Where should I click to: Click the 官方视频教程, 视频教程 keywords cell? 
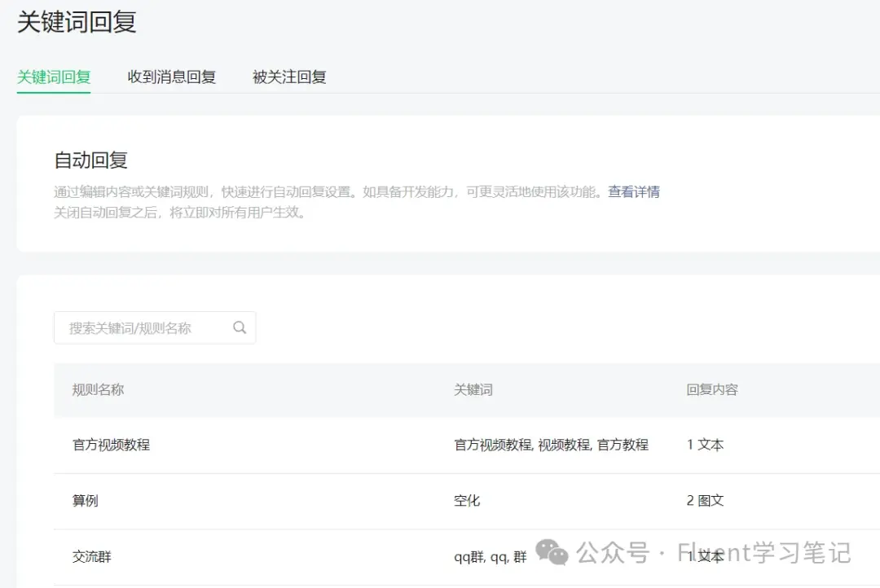tap(551, 445)
